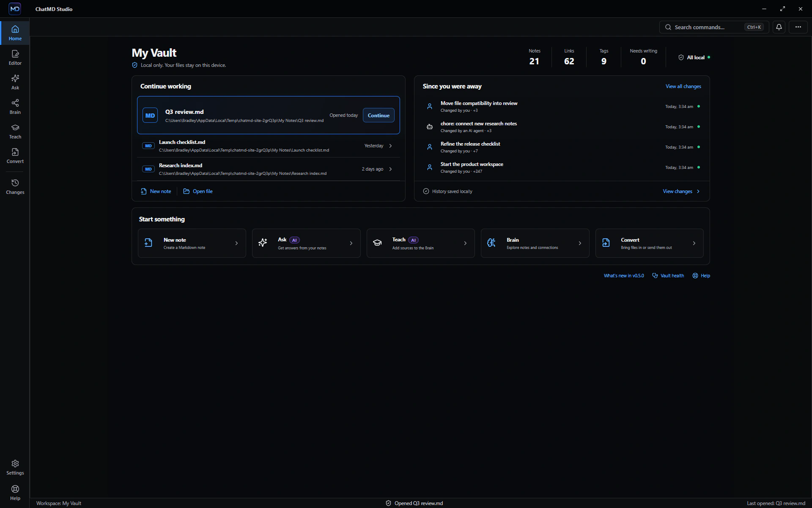This screenshot has width=812, height=508.
Task: Click the chore: connect new research notes entry
Action: [562, 127]
